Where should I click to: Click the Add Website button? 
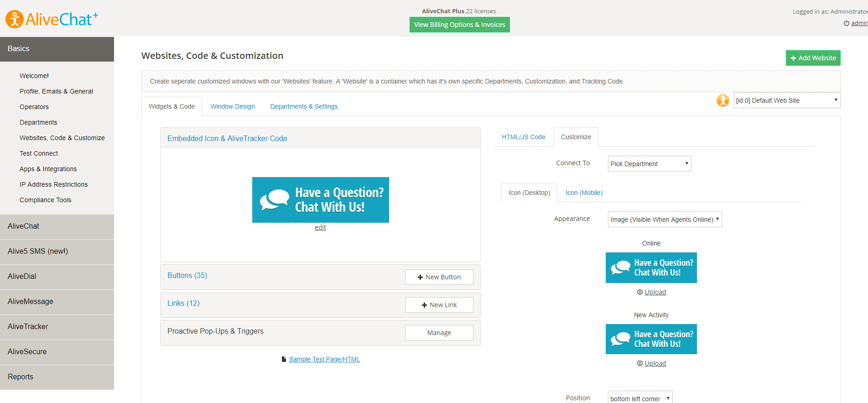[813, 58]
